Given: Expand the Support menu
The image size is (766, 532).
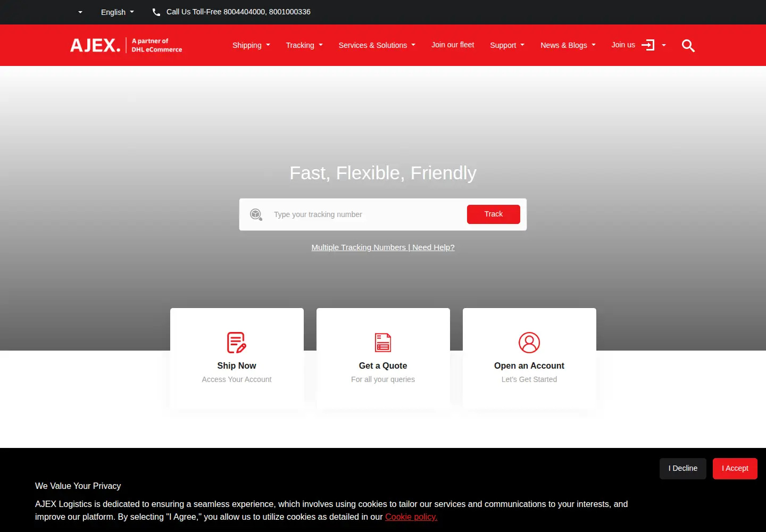Looking at the screenshot, I should click(x=507, y=45).
